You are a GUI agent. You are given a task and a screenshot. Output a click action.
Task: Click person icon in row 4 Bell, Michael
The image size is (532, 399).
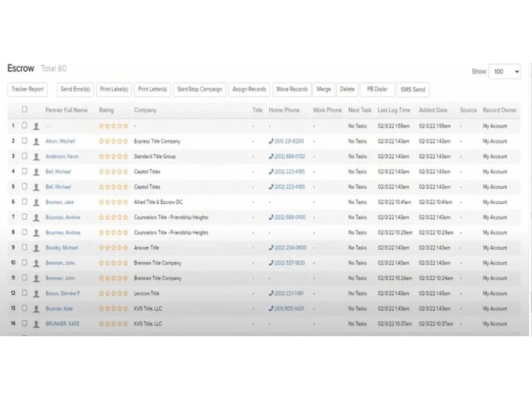36,172
